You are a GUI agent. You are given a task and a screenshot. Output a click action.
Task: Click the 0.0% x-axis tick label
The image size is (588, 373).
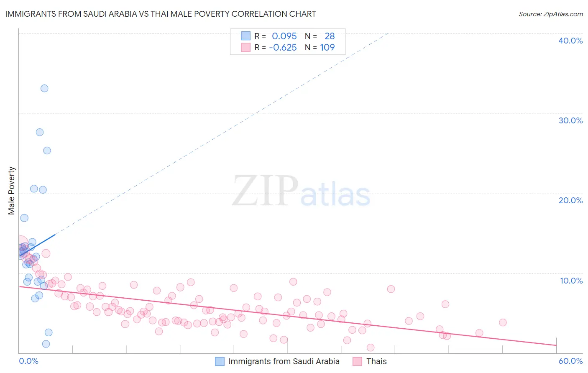[28, 361]
